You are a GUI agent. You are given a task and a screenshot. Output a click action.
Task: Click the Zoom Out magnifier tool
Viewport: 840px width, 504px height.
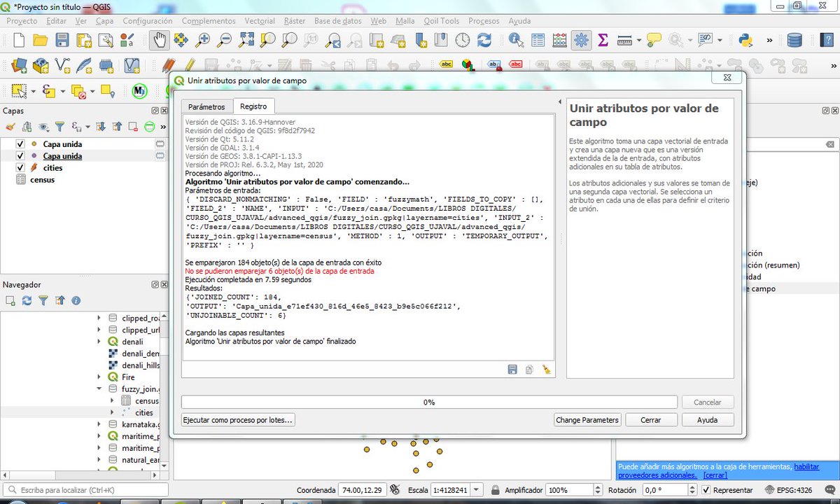tap(225, 40)
